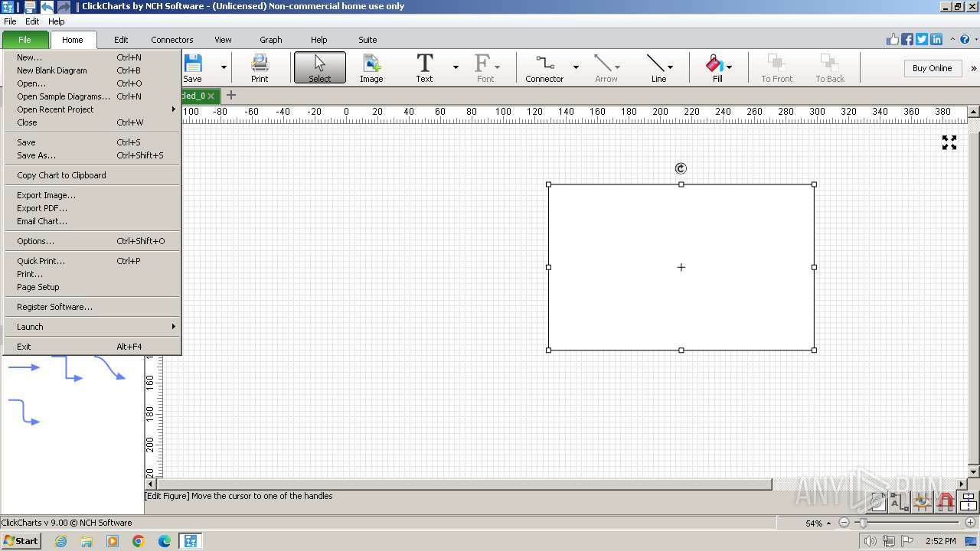Click the Arrow tool icon
This screenshot has width=980, height=551.
coord(606,67)
